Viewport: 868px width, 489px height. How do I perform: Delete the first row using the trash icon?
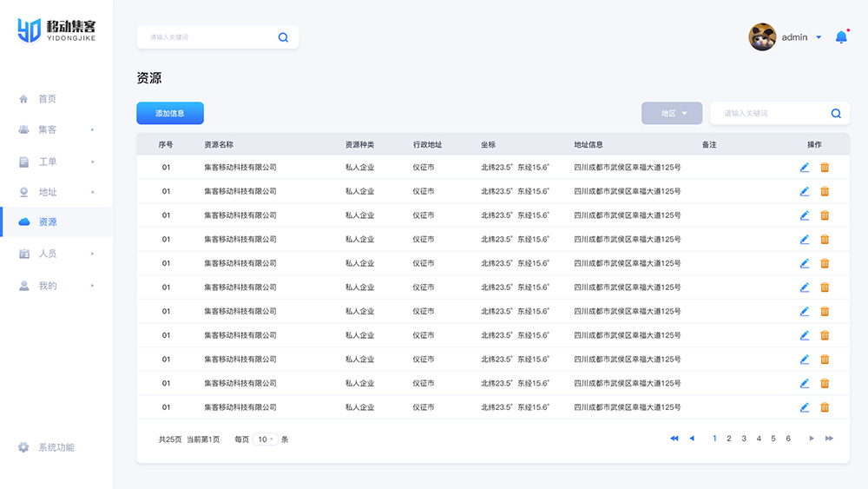[x=825, y=168]
